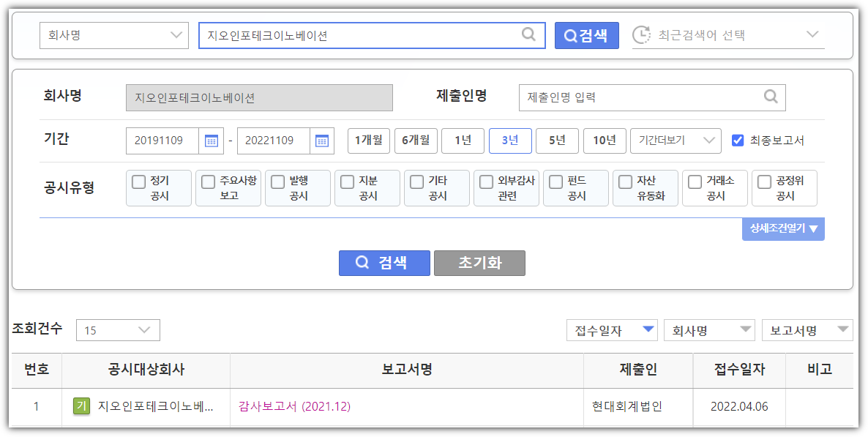This screenshot has width=868, height=437.
Task: Check the 공정위공시 disclosure type
Action: click(x=765, y=181)
